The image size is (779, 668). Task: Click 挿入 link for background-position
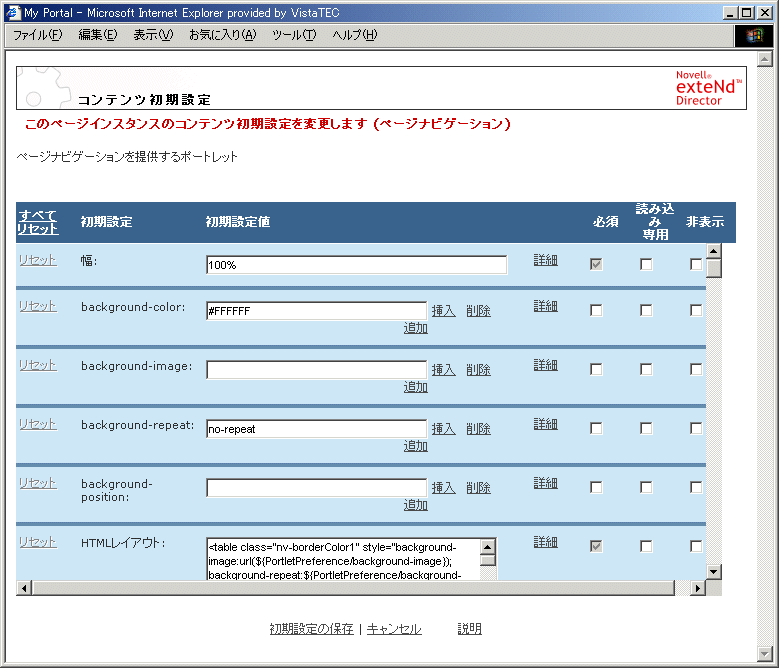[x=444, y=488]
